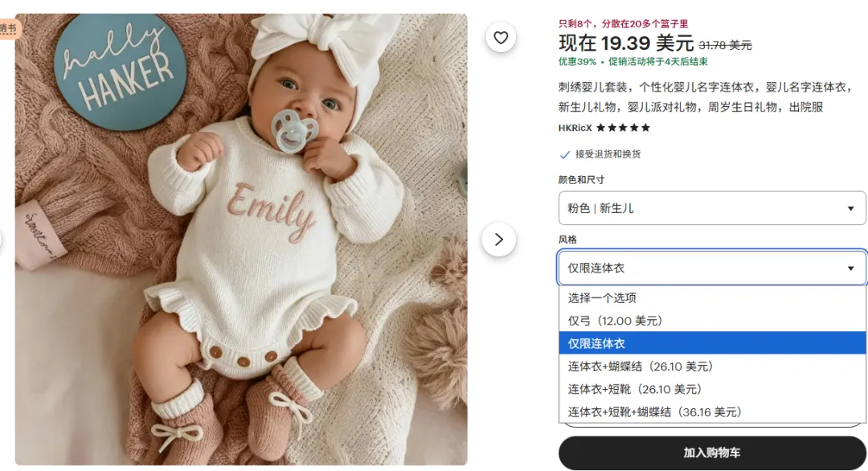Click dropdown arrow on 颜色和尺寸 selector

[850, 209]
